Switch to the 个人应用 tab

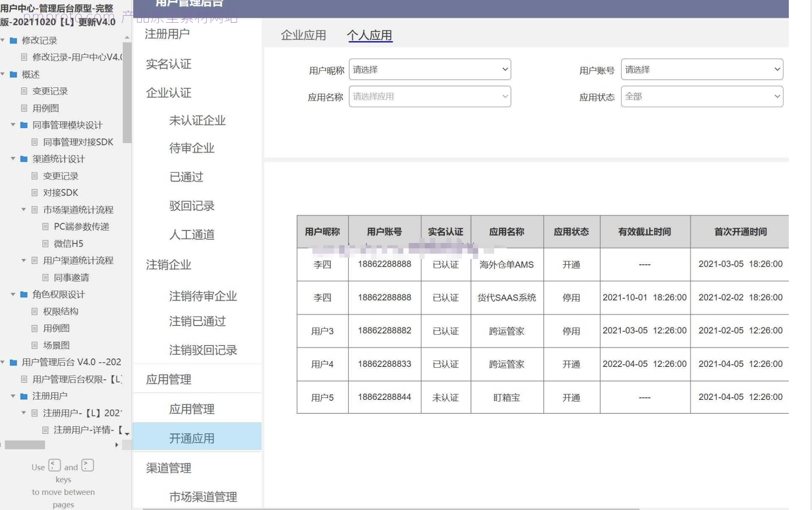click(x=369, y=35)
